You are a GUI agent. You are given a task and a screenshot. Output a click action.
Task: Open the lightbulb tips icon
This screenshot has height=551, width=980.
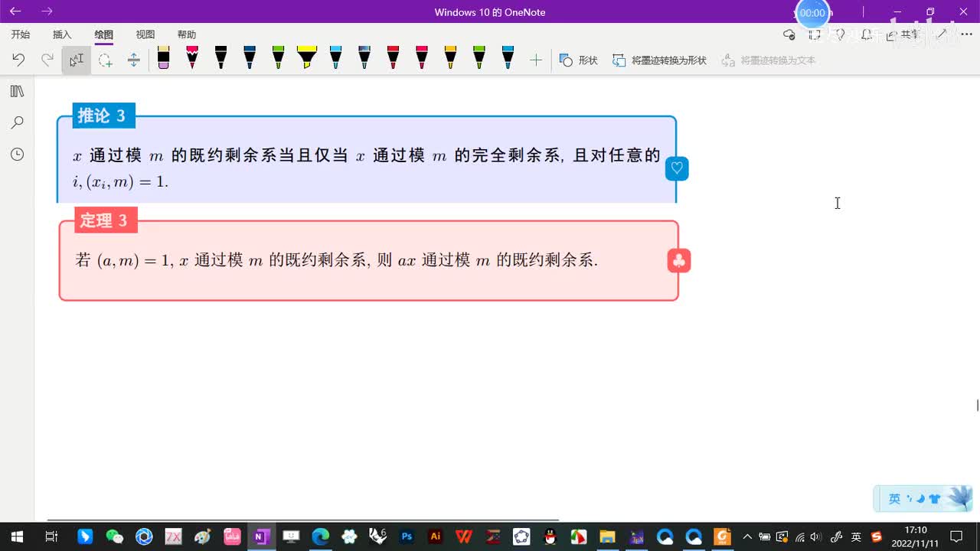840,34
